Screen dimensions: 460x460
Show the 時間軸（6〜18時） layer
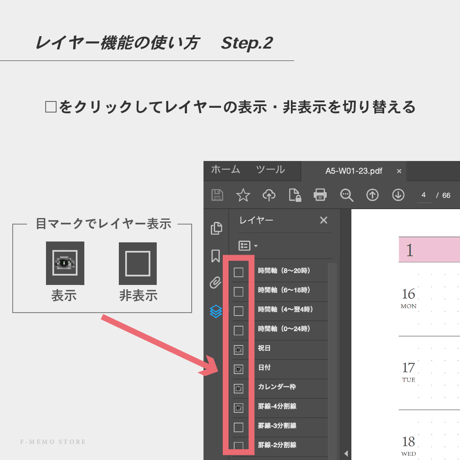point(238,292)
